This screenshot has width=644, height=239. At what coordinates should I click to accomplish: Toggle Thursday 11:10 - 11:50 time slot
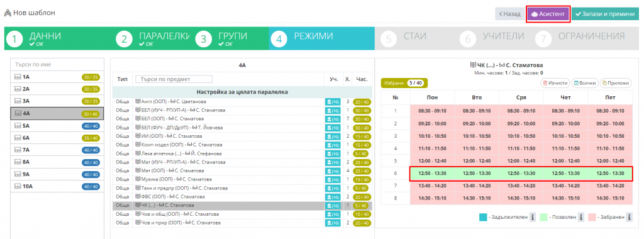coord(565,148)
